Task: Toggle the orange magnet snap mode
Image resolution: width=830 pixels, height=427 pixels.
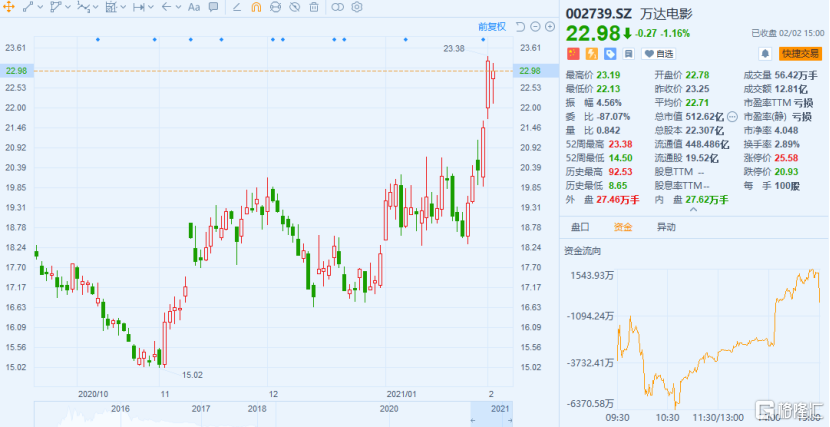Action: [256, 7]
